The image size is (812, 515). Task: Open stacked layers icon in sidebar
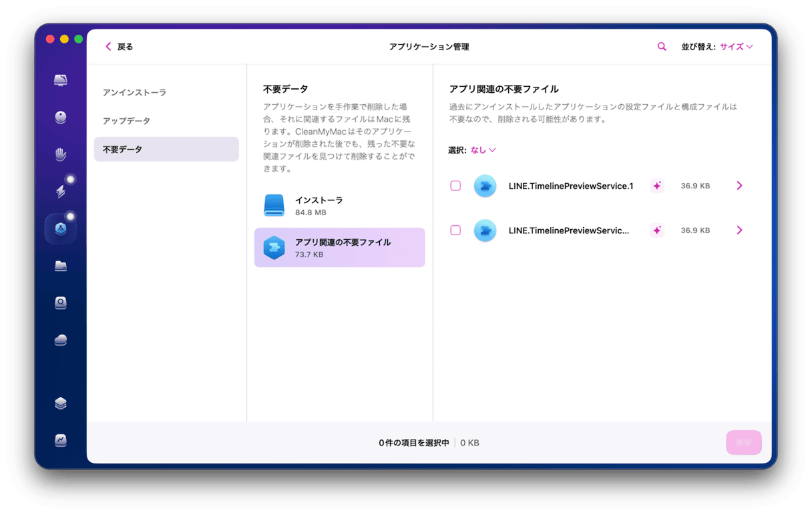61,403
